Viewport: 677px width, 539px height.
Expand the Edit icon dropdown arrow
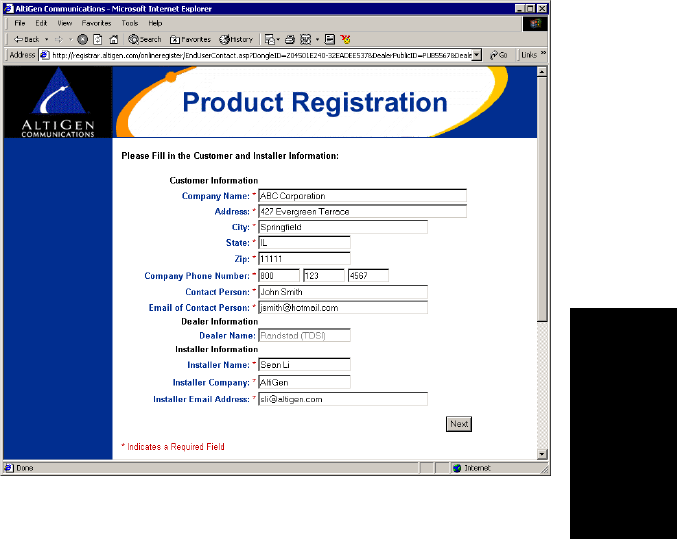(x=317, y=39)
